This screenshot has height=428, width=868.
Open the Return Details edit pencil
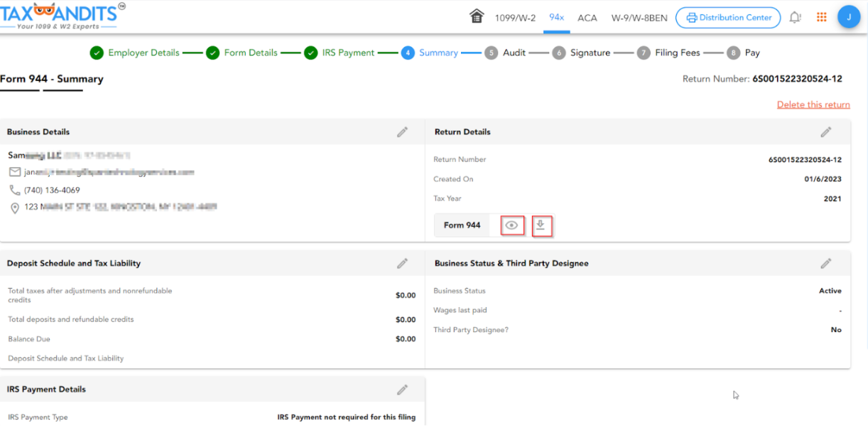826,132
